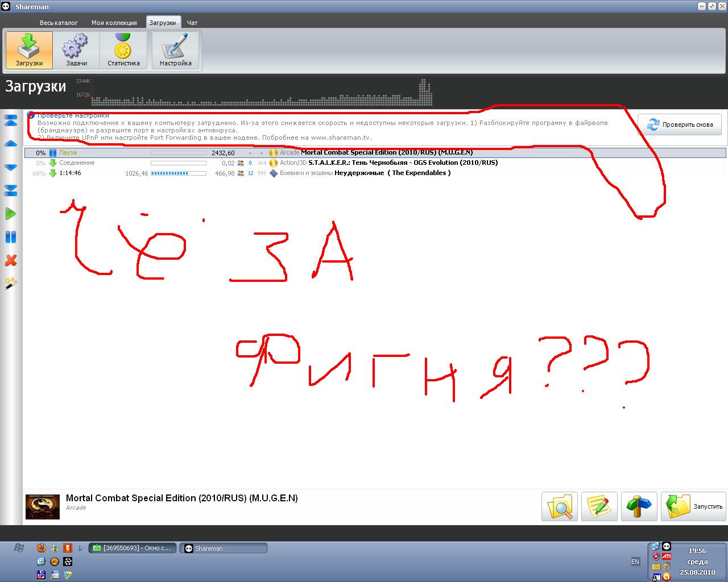Click the system clock showing 19:56

click(697, 551)
